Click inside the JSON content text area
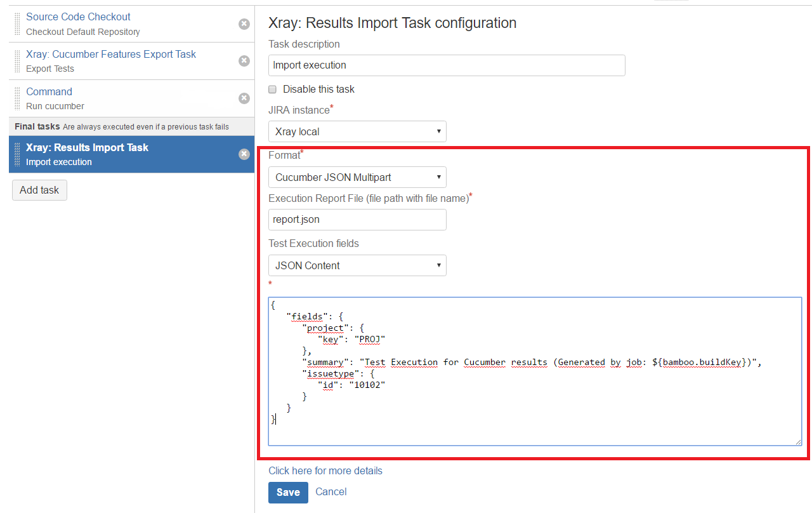The height and width of the screenshot is (513, 812). 535,371
